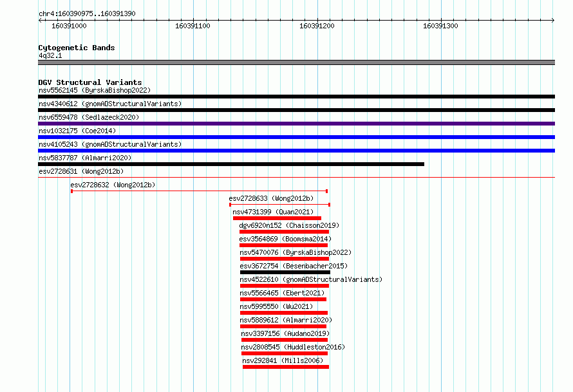The image size is (573, 392).
Task: Click ruler position 160391200
Action: coord(317,26)
